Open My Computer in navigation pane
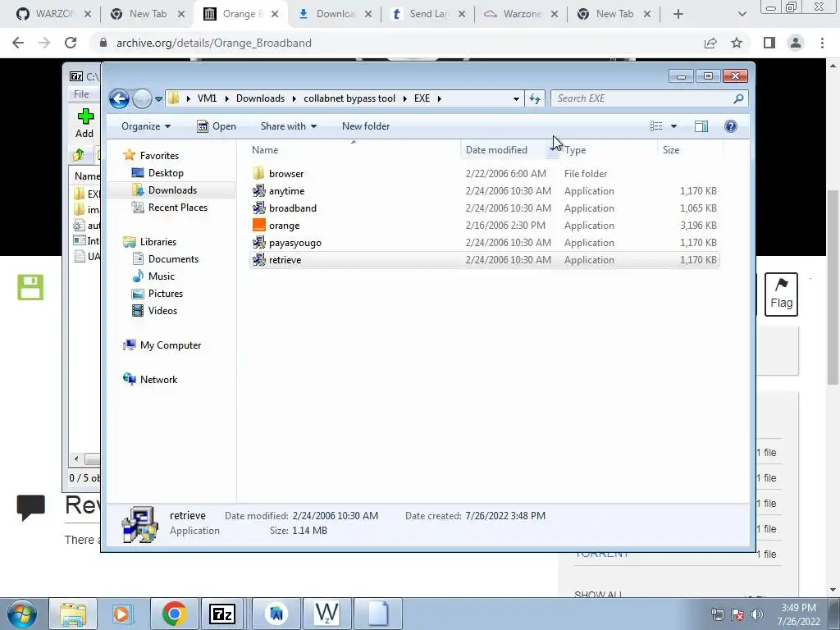Image resolution: width=840 pixels, height=630 pixels. pyautogui.click(x=171, y=345)
